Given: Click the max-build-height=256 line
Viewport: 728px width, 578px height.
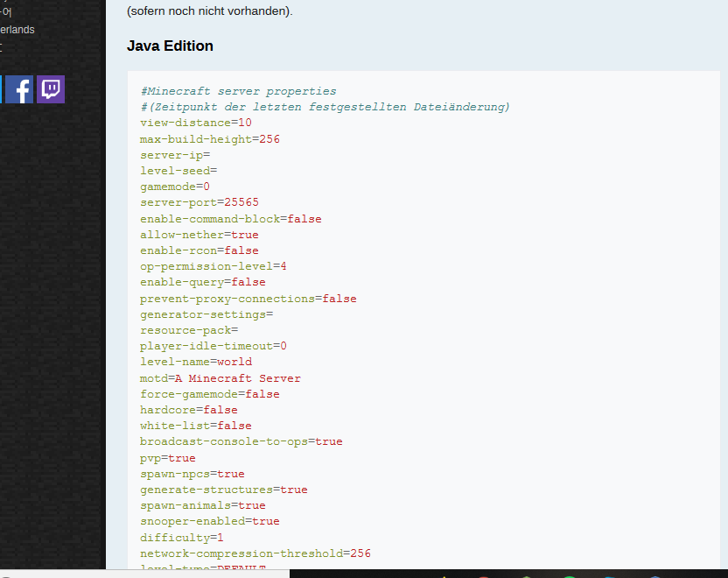Looking at the screenshot, I should (x=210, y=139).
